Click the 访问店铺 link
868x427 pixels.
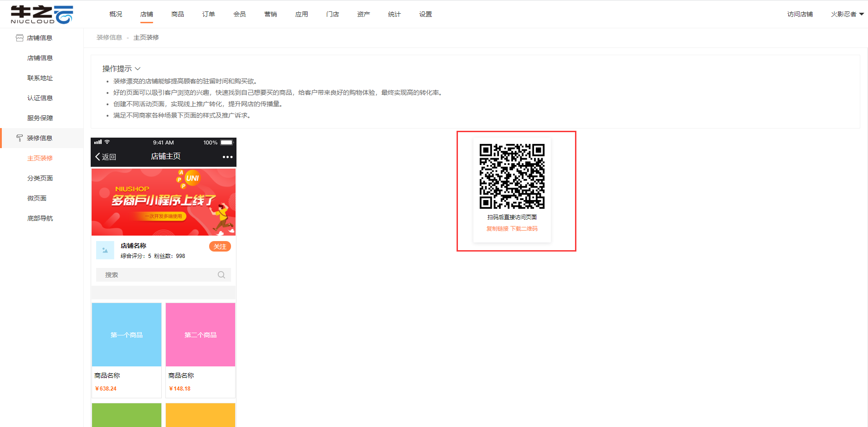click(x=800, y=14)
